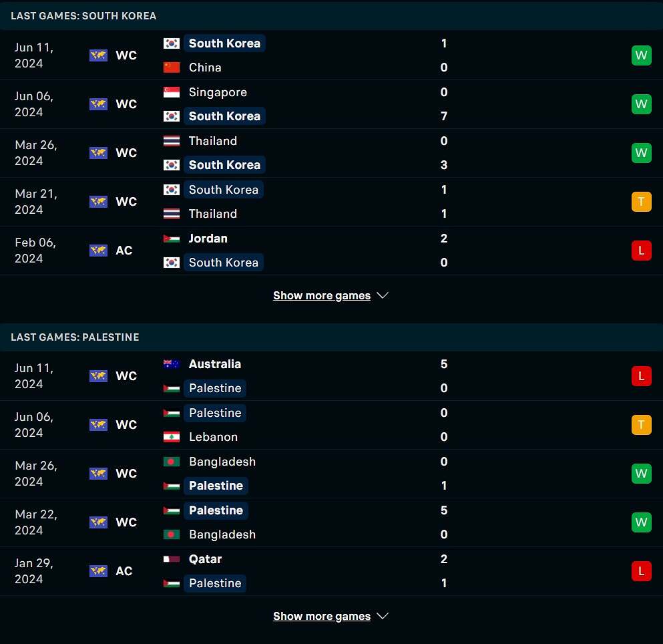Click the WC competition icon for the Jun 11 Australia match

coord(98,375)
